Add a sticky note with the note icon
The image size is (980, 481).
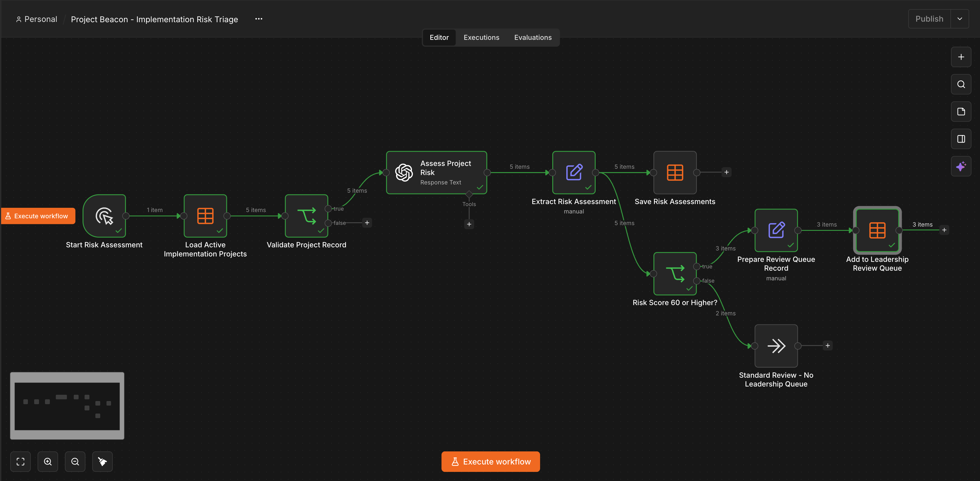coord(961,112)
